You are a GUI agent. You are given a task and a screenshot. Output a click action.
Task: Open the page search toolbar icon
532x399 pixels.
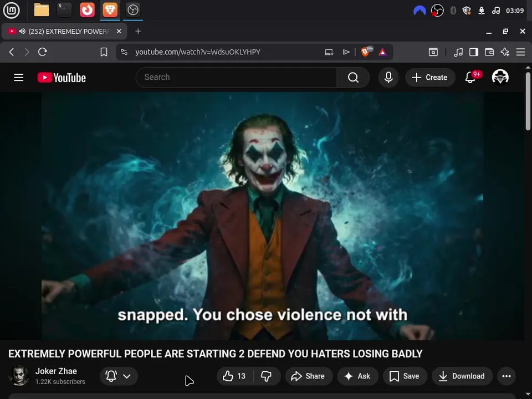[433, 52]
